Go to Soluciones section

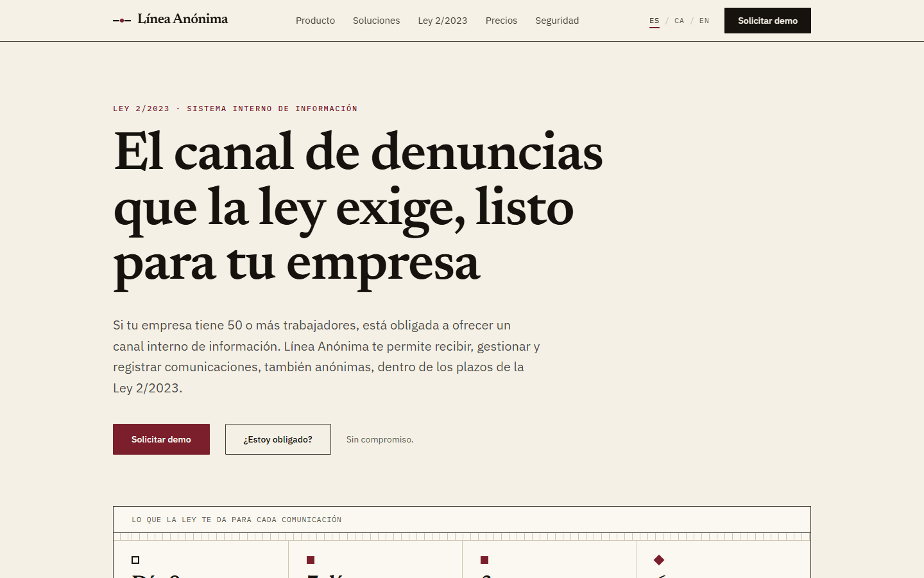376,21
